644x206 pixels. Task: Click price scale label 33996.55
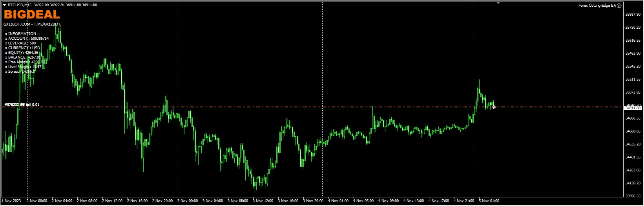633,196
